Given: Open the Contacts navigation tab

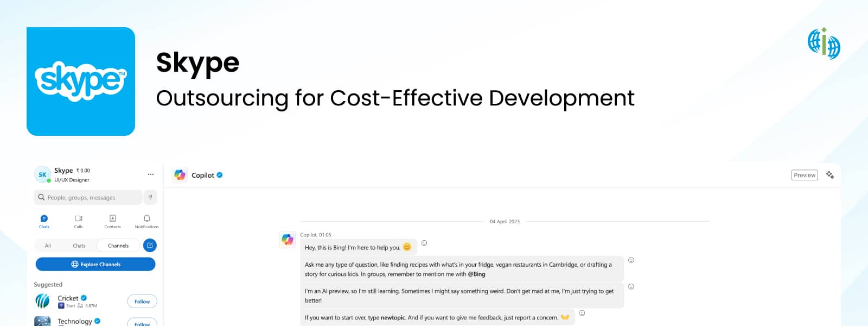Looking at the screenshot, I should click(x=112, y=221).
